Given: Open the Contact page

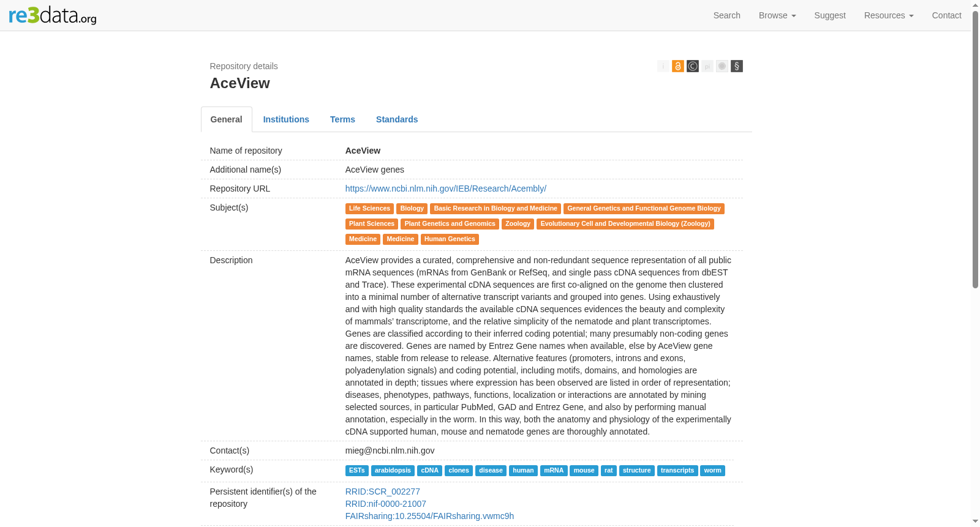Looking at the screenshot, I should pyautogui.click(x=947, y=15).
